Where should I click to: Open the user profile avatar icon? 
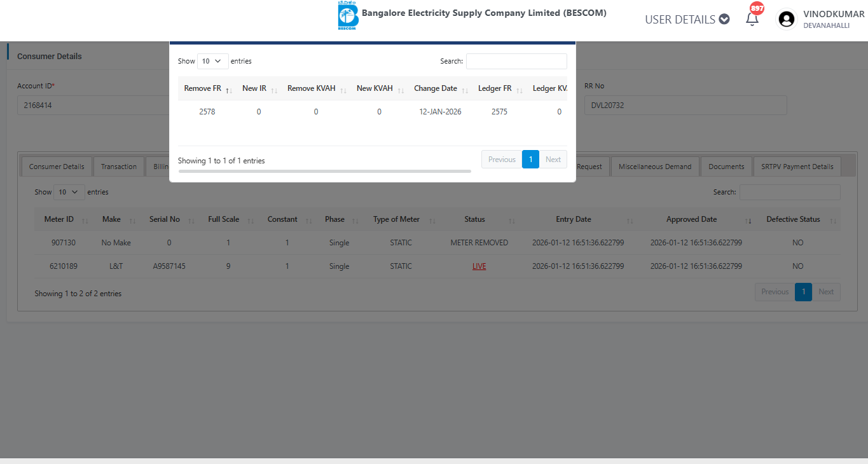pyautogui.click(x=787, y=19)
